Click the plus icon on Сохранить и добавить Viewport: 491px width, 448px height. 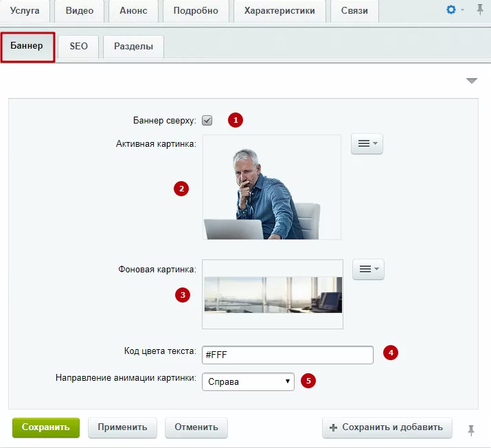pos(333,427)
